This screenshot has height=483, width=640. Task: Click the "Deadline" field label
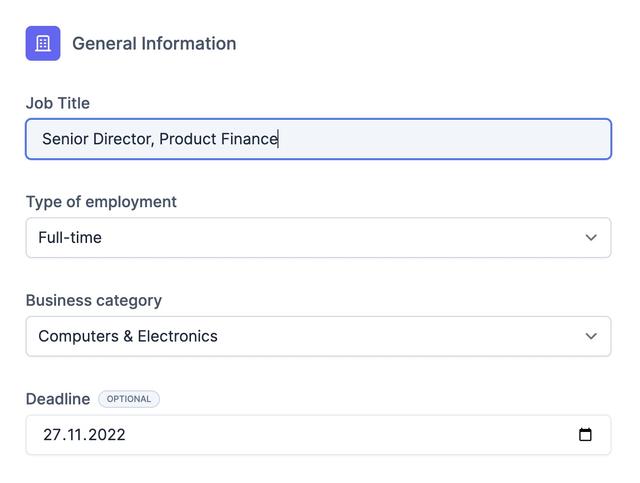coord(57,399)
